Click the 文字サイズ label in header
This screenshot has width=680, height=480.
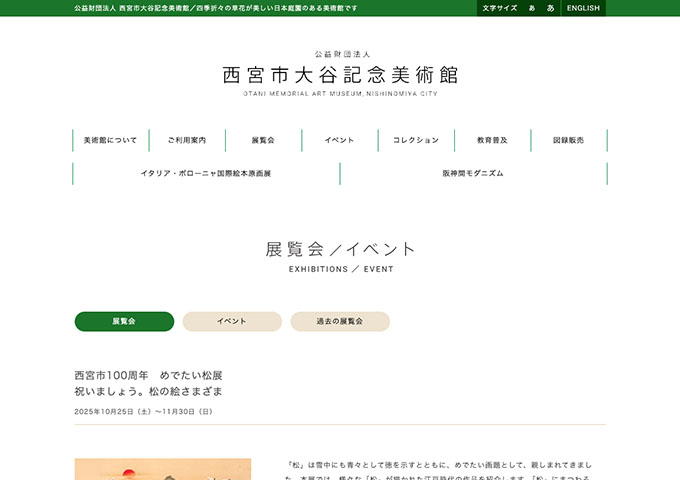tap(500, 8)
